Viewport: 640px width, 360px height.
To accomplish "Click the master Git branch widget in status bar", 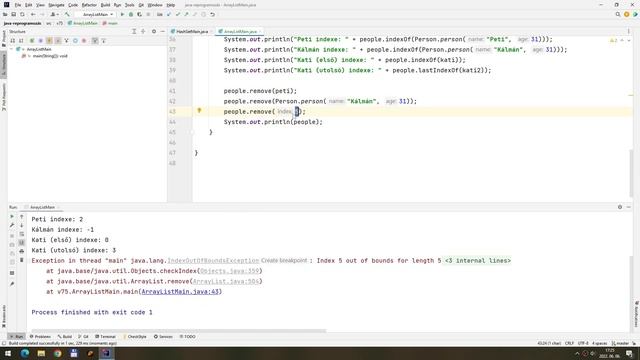I will tap(620, 343).
